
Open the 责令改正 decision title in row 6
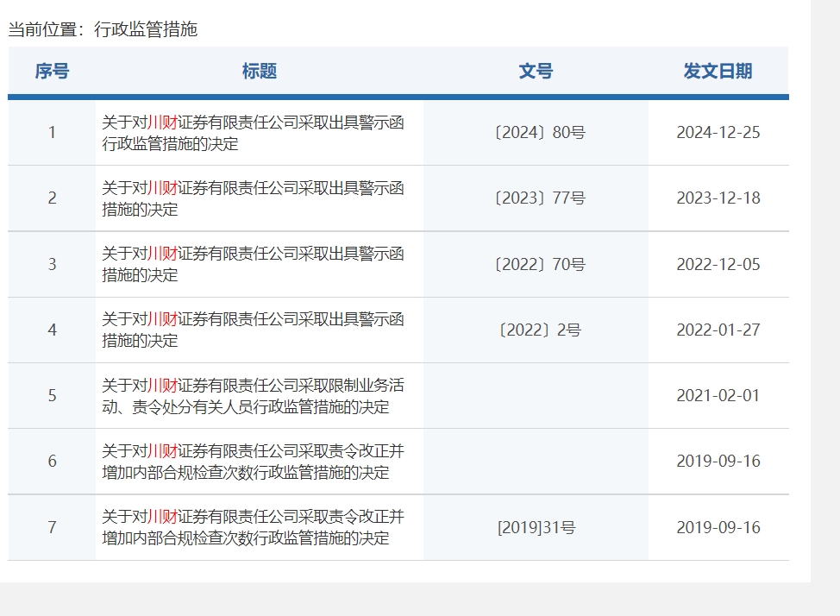253,461
